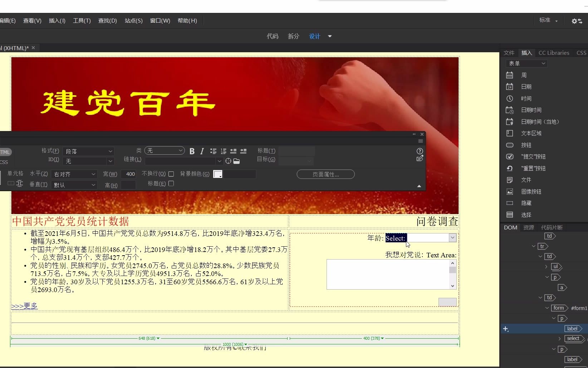This screenshot has height=368, width=588.
Task: Open the 表单 insert category dropdown
Action: [x=526, y=63]
